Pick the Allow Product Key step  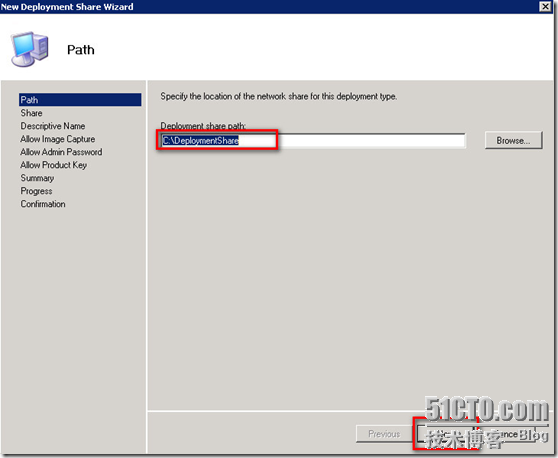click(54, 165)
